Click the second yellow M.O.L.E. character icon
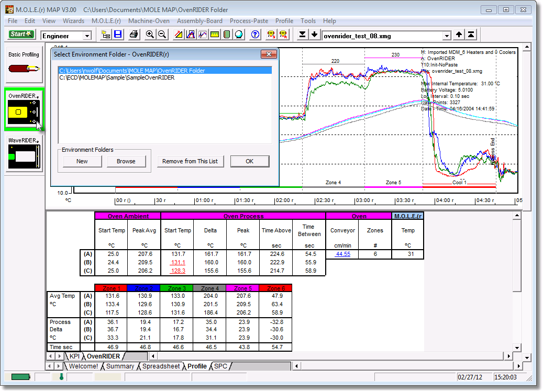Viewport: 543px width, 392px height. click(283, 35)
